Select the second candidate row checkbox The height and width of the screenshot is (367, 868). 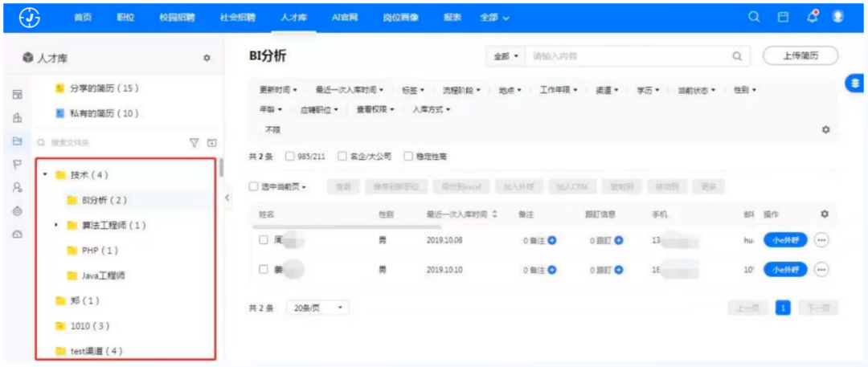coord(264,270)
